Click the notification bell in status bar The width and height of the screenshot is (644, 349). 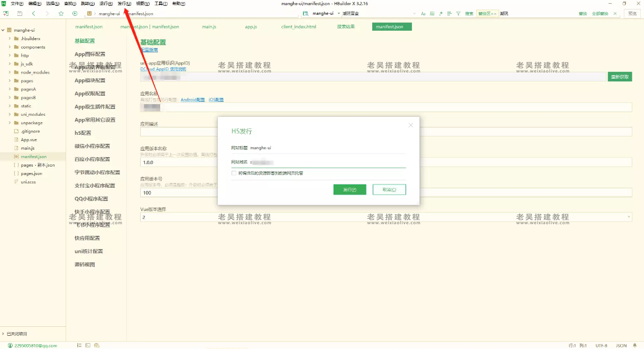click(x=634, y=345)
